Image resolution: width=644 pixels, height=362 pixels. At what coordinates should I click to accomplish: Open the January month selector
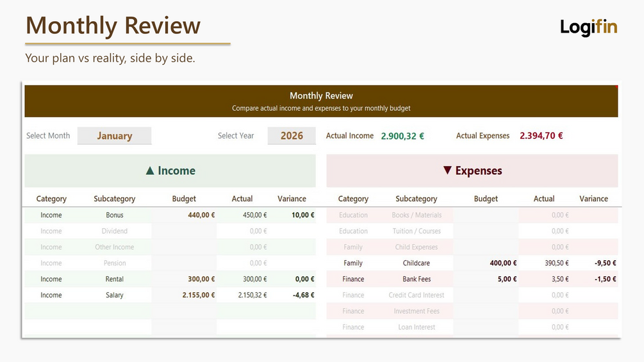tap(114, 136)
